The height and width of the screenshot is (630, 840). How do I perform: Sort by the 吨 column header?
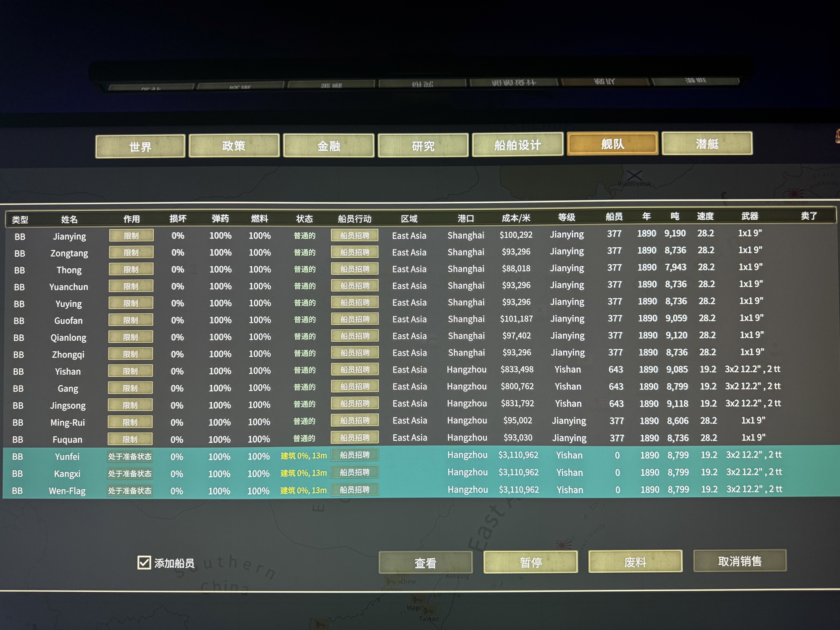(x=675, y=216)
